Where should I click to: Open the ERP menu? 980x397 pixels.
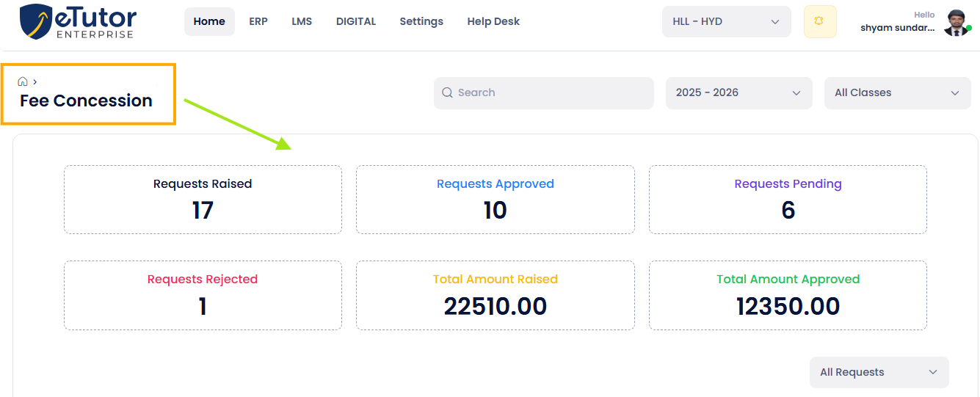click(258, 21)
